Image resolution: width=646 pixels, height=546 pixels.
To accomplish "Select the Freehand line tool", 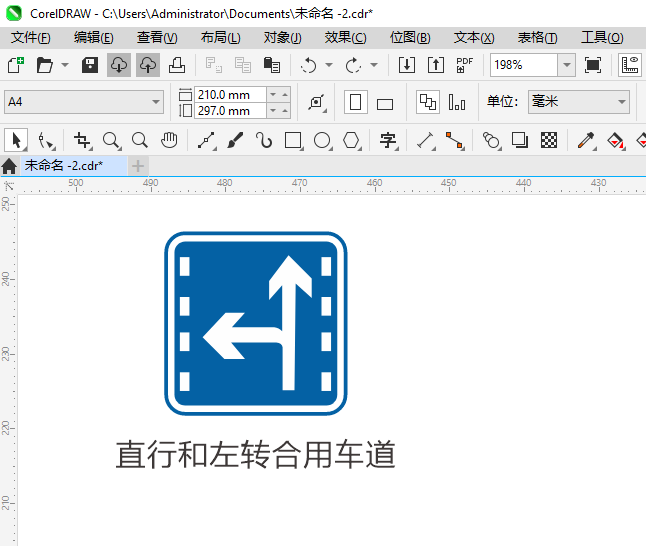I will 207,141.
